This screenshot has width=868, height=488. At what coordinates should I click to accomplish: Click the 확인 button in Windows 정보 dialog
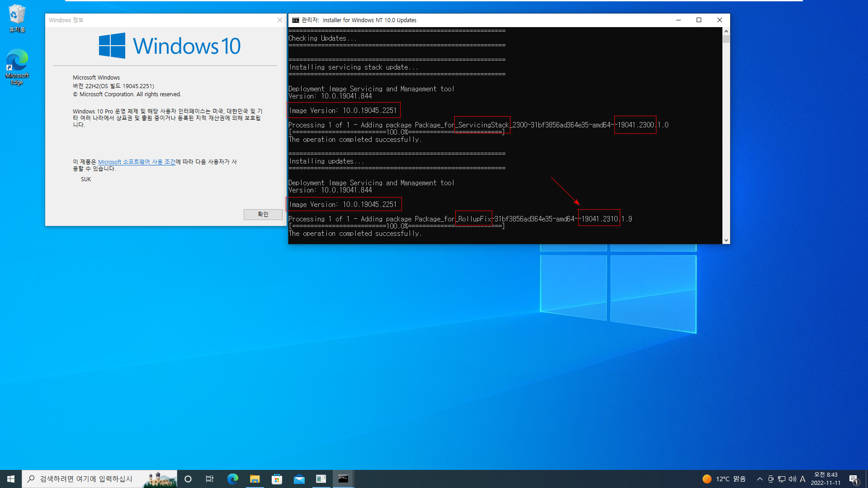263,214
